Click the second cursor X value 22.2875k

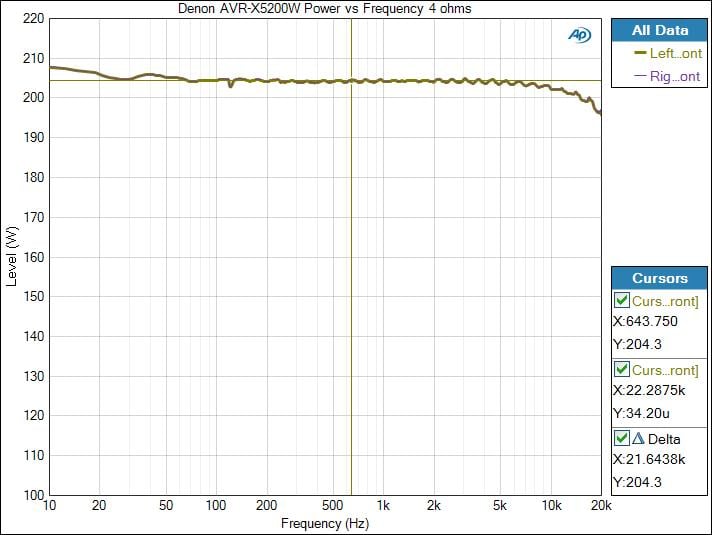coord(654,391)
